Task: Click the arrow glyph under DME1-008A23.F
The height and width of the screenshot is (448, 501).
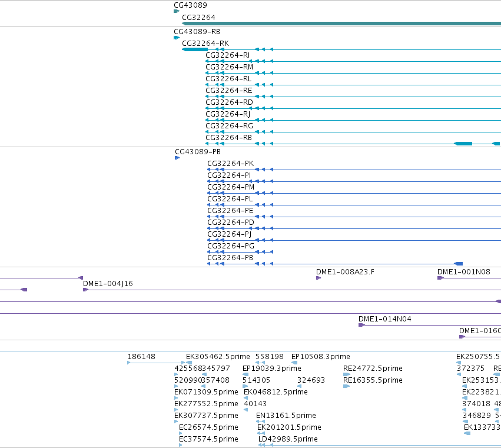Action: click(318, 278)
